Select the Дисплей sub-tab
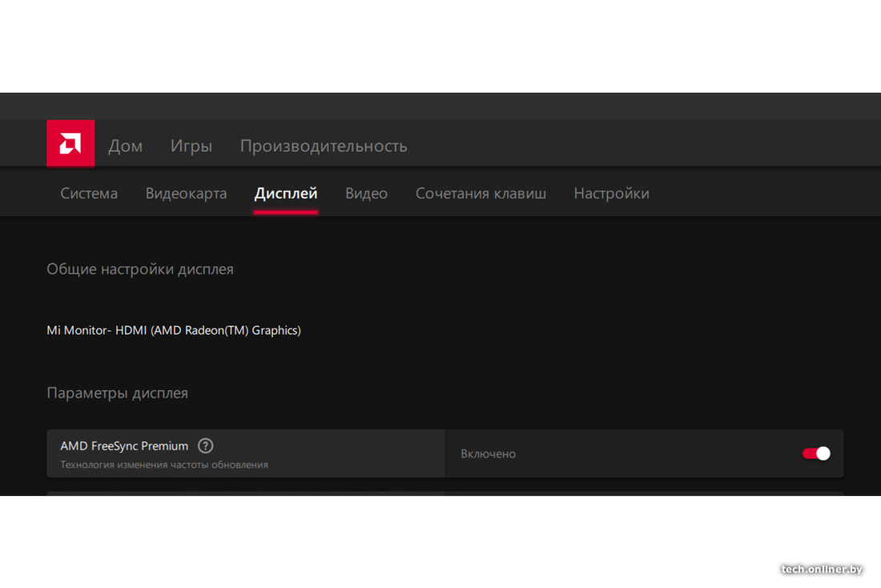 point(286,193)
